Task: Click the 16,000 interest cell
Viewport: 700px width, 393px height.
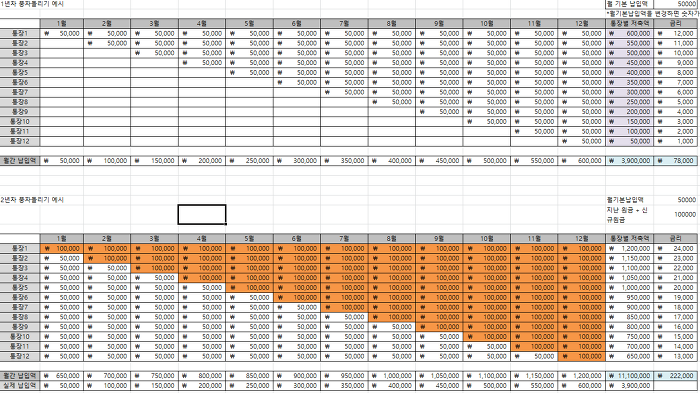Action: point(675,327)
